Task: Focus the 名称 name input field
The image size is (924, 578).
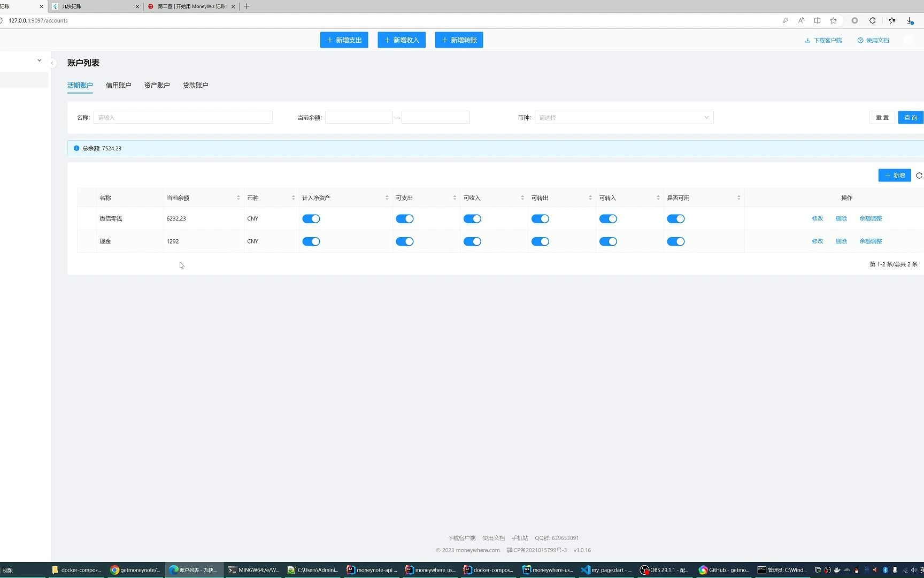Action: coord(183,118)
